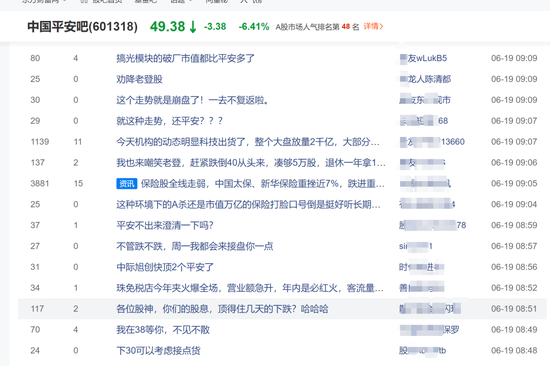The width and height of the screenshot is (550, 366).
Task: Open post 就这种走势，还平安？？？
Action: pos(169,121)
